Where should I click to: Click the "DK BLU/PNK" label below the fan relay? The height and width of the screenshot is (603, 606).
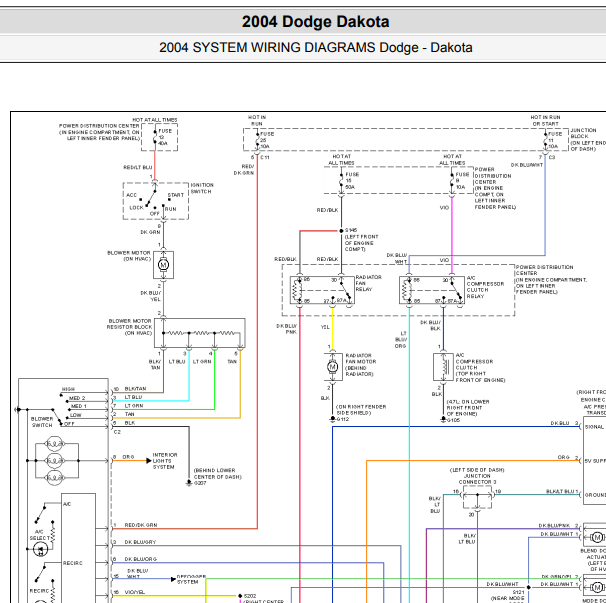286,329
